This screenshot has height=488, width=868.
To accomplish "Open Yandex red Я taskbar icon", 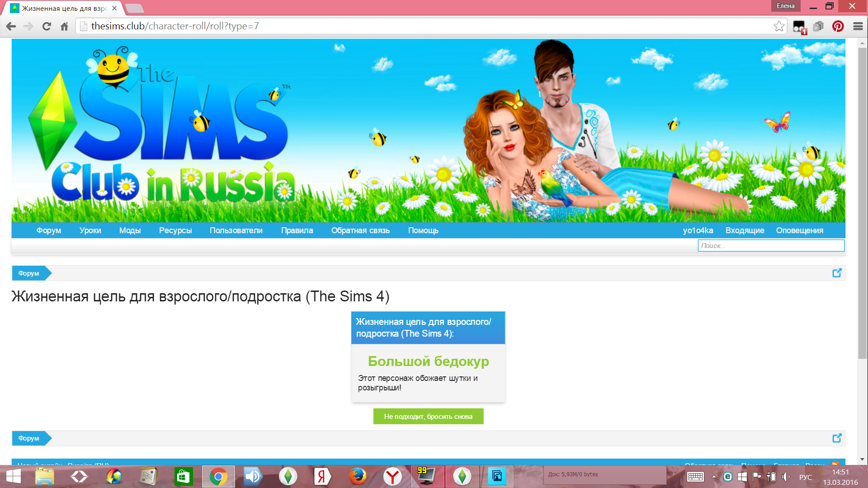I will pos(322,476).
